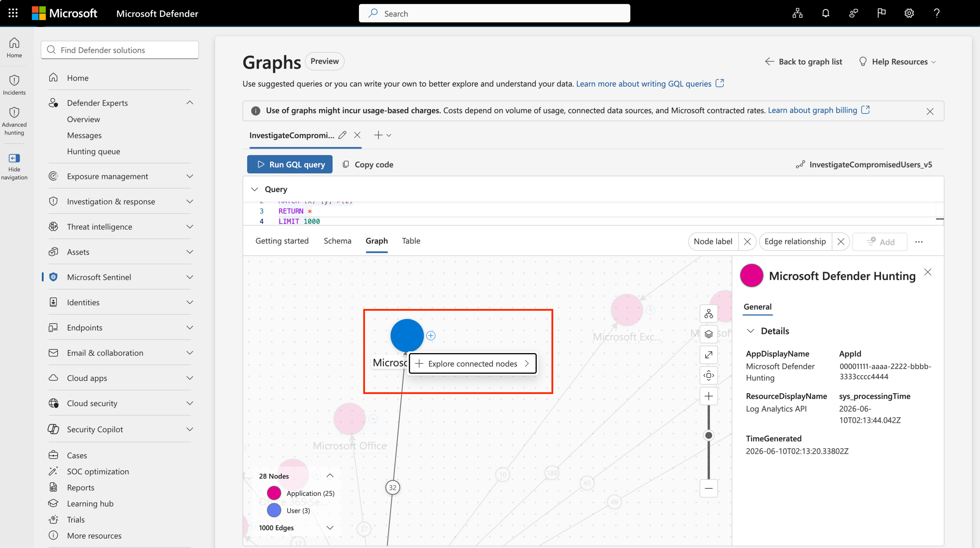This screenshot has height=548, width=980.
Task: Open the help question mark icon
Action: pos(937,13)
